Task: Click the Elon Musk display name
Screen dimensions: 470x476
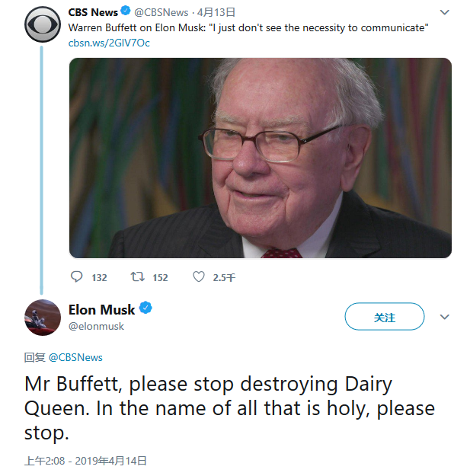Action: coord(101,309)
